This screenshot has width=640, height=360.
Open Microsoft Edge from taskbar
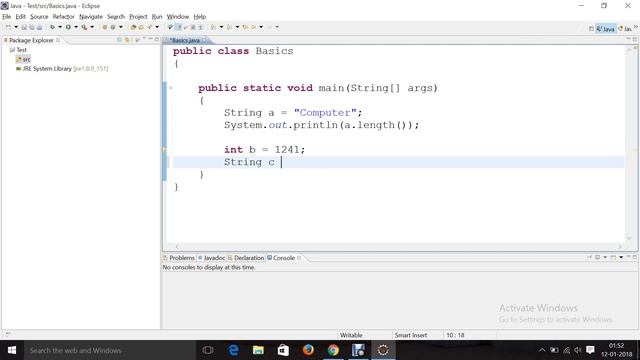[x=233, y=350]
